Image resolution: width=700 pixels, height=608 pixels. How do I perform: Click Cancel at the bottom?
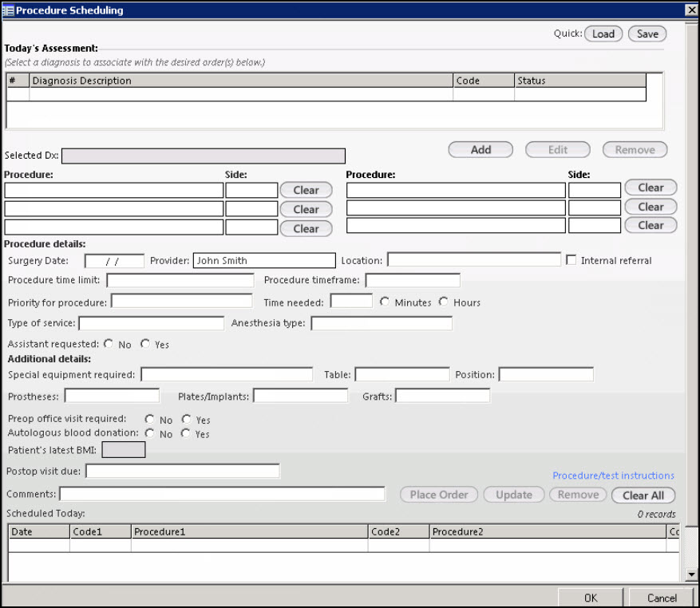(x=662, y=598)
